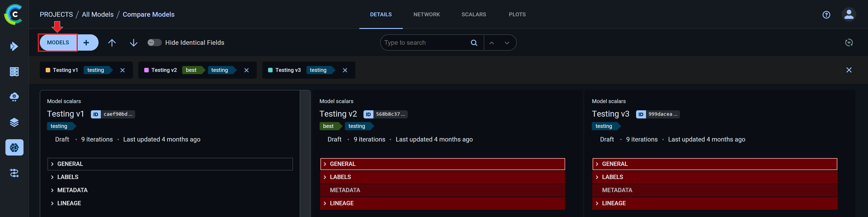Jump to next difference down arrow
868x217 pixels.
click(x=133, y=42)
